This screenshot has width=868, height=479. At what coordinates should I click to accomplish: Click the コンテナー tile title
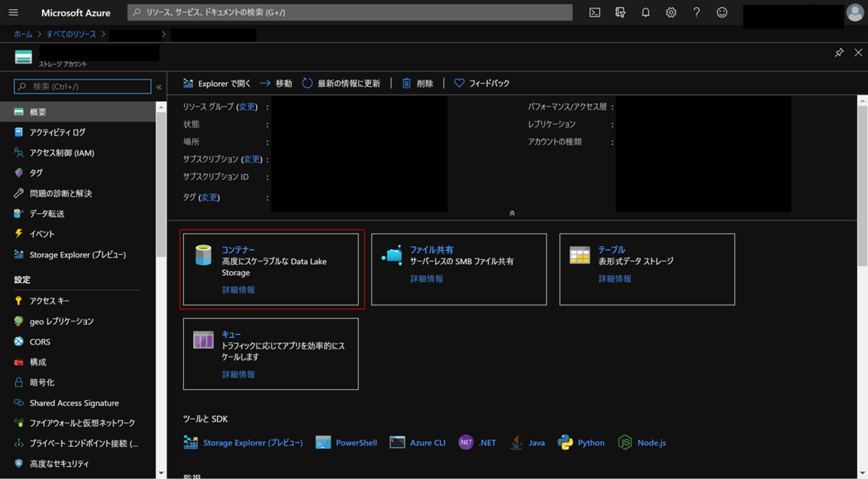point(238,250)
